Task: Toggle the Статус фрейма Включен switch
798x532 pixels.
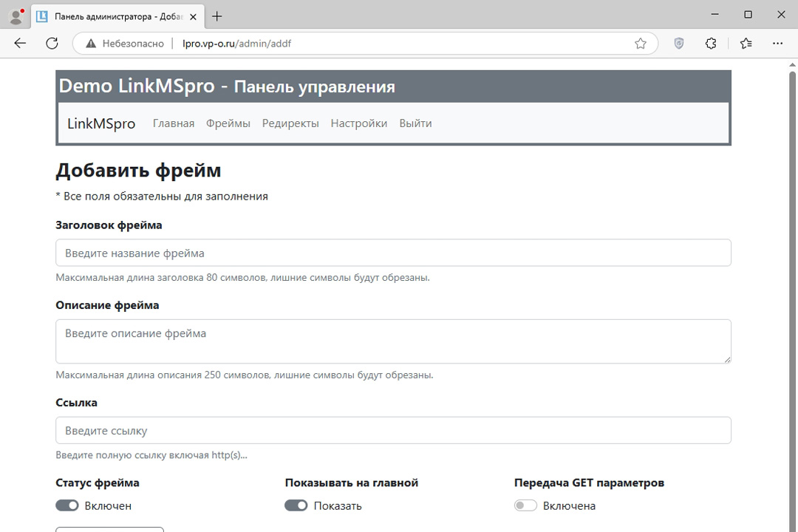Action: (x=67, y=505)
